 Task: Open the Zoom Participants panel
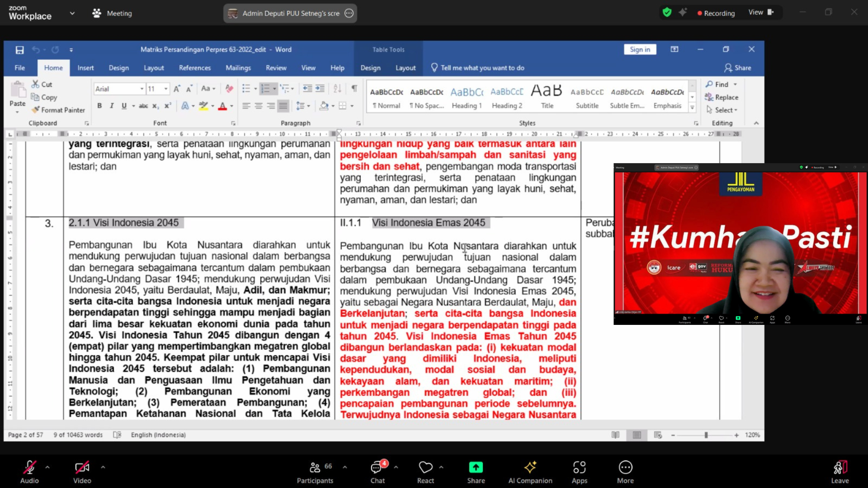click(x=315, y=471)
